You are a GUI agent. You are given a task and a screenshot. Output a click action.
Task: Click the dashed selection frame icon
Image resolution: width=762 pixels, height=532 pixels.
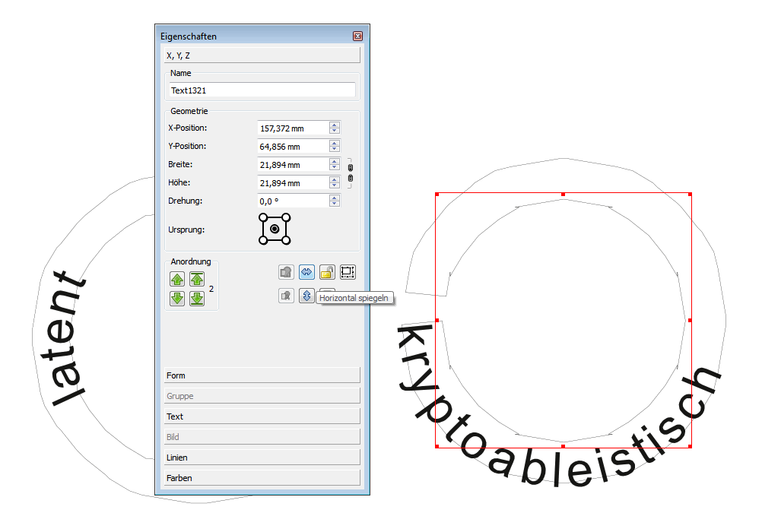348,271
